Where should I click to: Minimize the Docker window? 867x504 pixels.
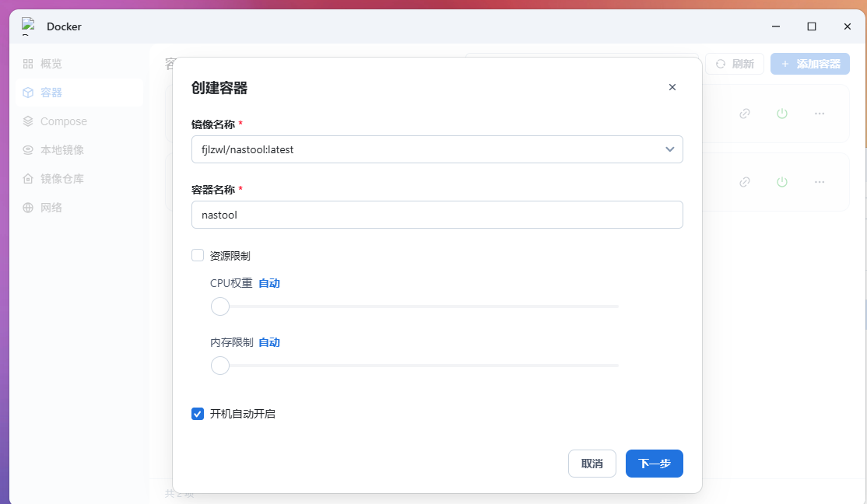[x=776, y=26]
